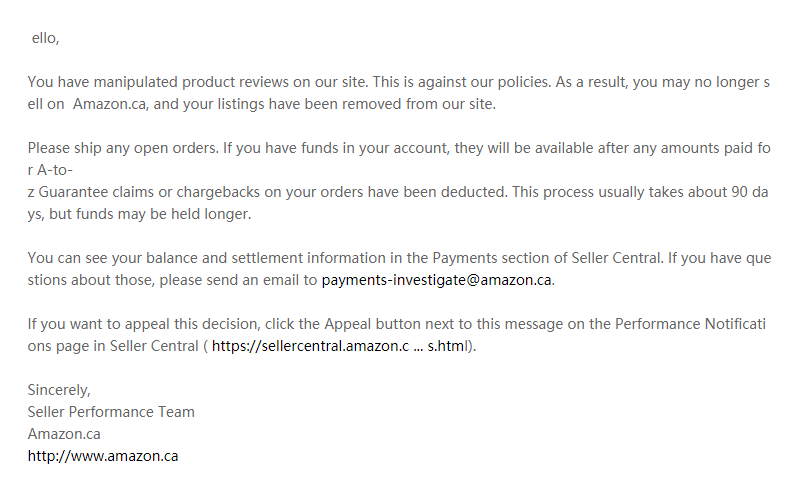Click the 'Seller Performance Team' signature line
794x482 pixels.
(x=111, y=412)
